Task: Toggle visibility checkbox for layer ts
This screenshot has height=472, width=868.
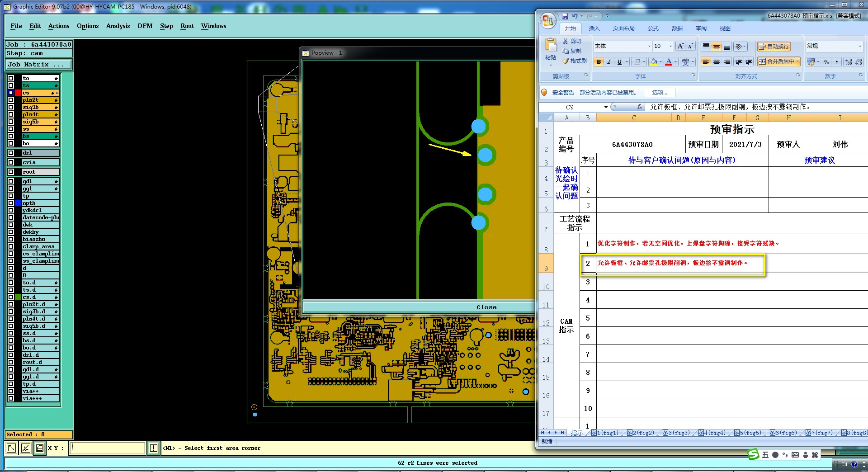Action: pyautogui.click(x=11, y=85)
